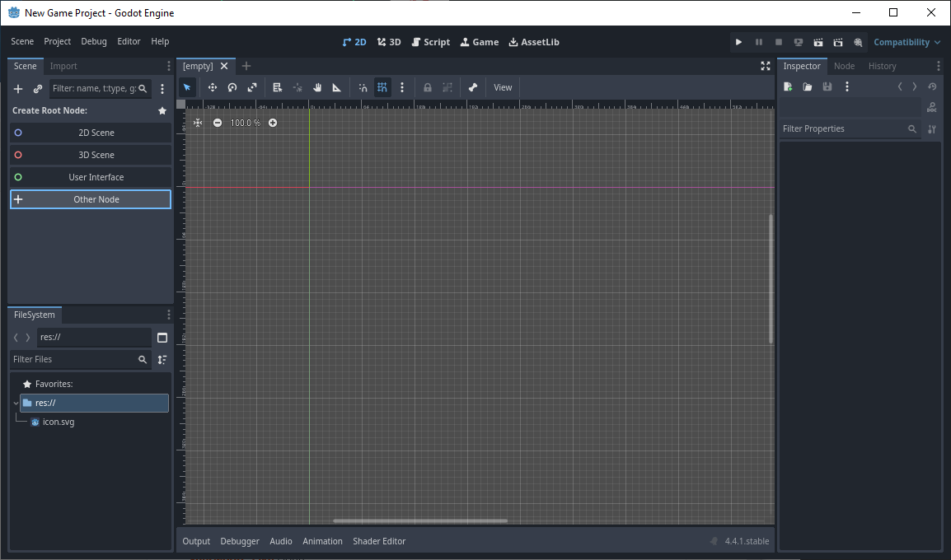Activate the Pan mode hand tool

(317, 87)
